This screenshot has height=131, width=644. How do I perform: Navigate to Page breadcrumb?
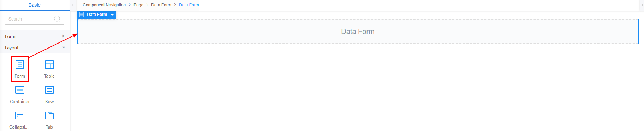tap(138, 5)
